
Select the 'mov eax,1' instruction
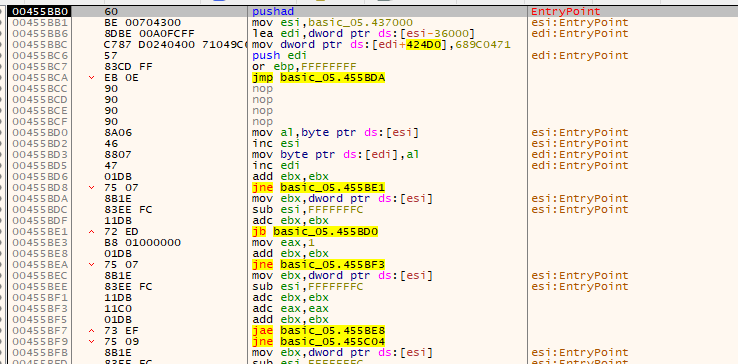(282, 243)
